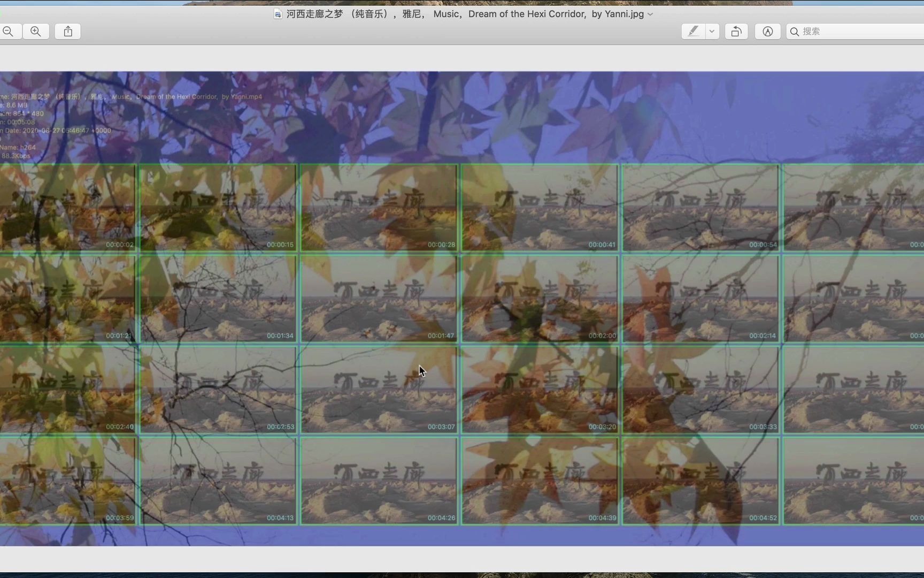Click thumbnail with timestamp 00:03:20

click(x=540, y=390)
